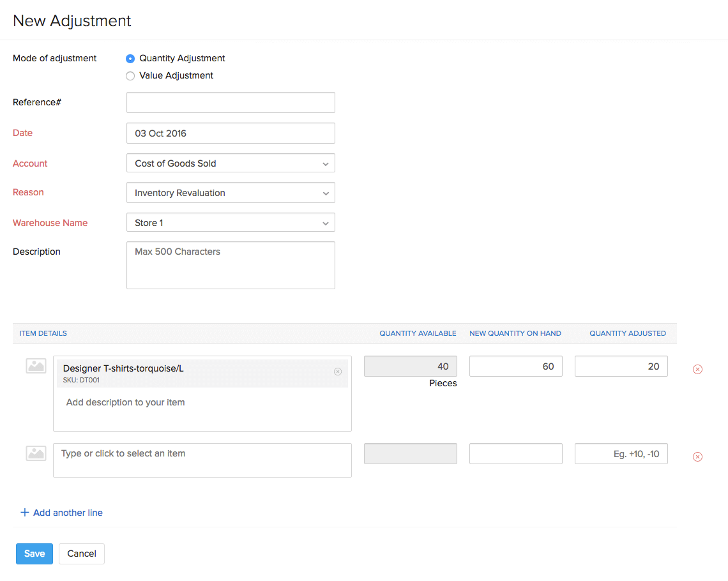This screenshot has width=728, height=581.
Task: Open the Account dropdown showing Cost of Goods Sold
Action: [231, 163]
